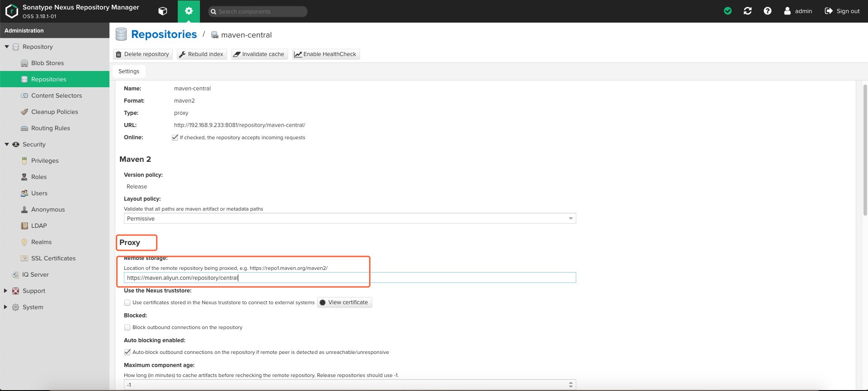Click the View certificate button
Viewport: 868px width, 391px height.
point(344,302)
